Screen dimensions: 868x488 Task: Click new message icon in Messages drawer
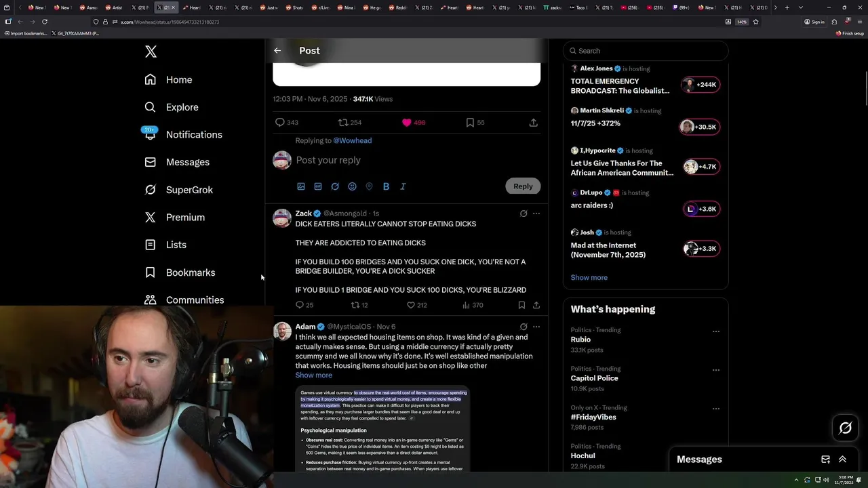(x=825, y=460)
